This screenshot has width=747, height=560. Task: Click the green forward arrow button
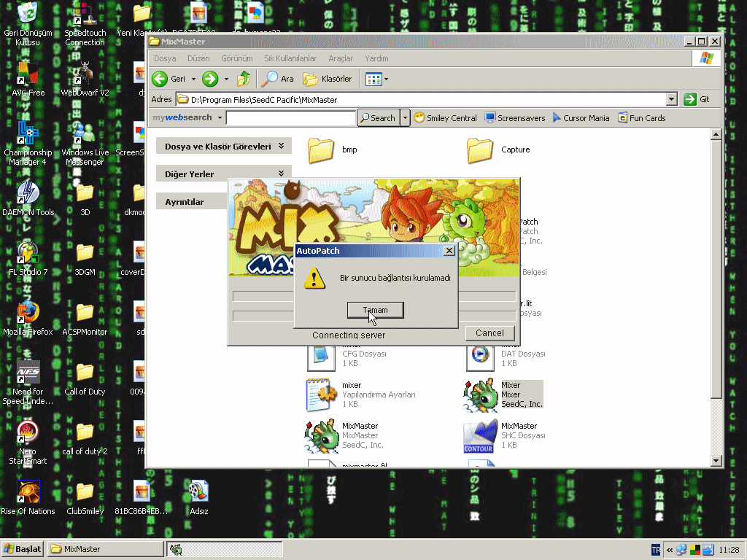pos(210,79)
